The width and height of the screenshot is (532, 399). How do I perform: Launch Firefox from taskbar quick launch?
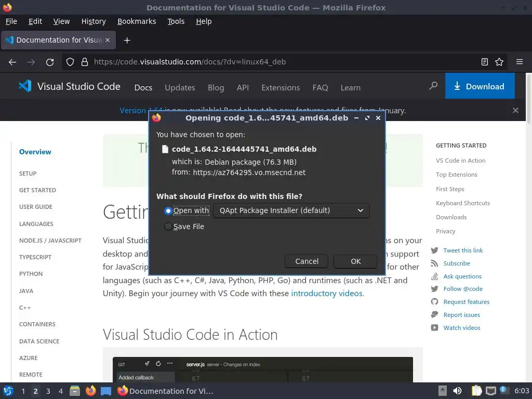[90, 391]
